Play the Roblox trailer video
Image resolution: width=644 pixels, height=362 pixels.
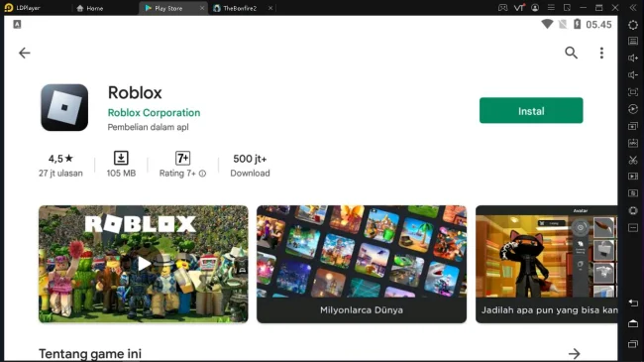click(x=144, y=264)
